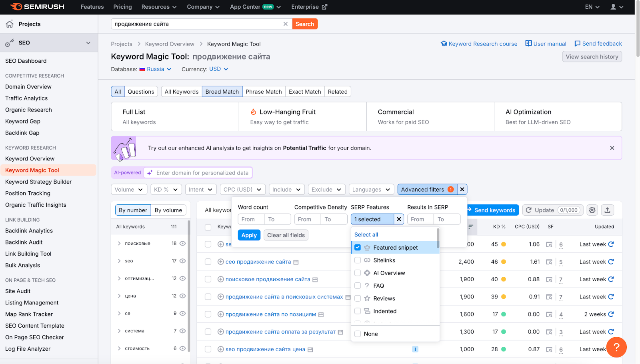Open the SERP snapshot icon on the first keyword row

tap(550, 244)
